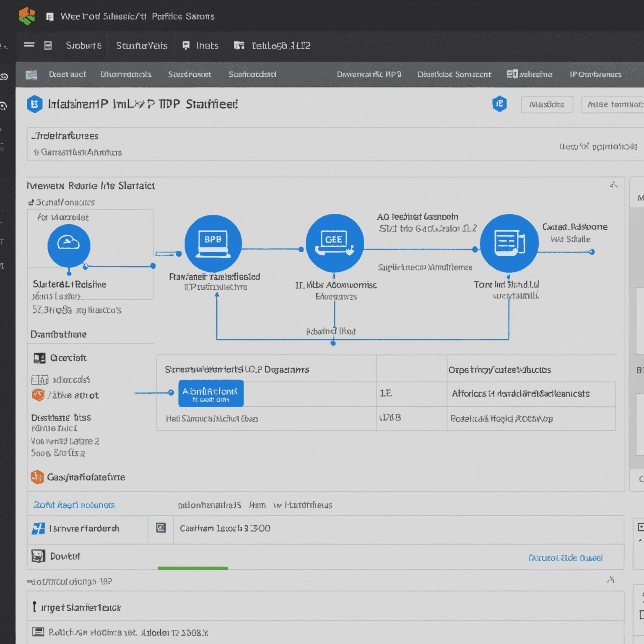
Task: Open the "Uharmrnatircts" menu
Action: [x=126, y=74]
